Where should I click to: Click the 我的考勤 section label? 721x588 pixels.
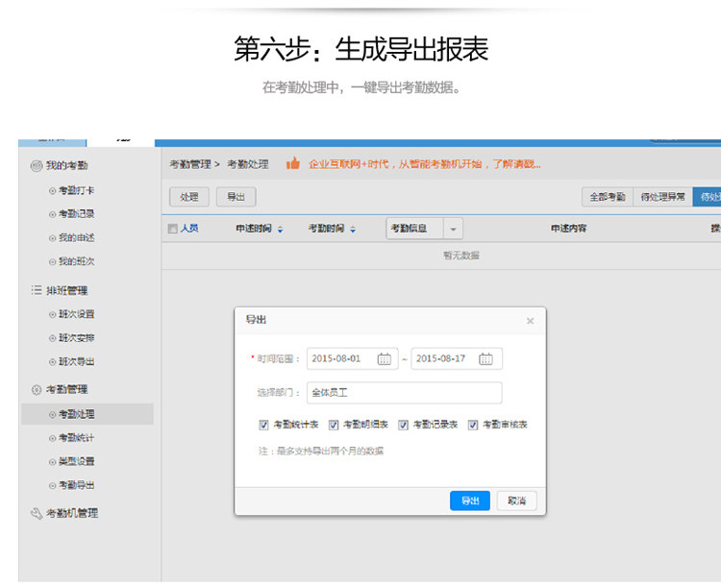pyautogui.click(x=66, y=165)
